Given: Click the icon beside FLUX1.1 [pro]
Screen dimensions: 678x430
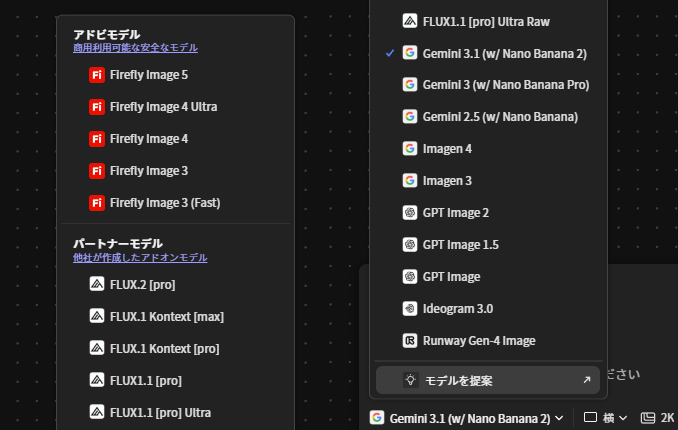Looking at the screenshot, I should pyautogui.click(x=97, y=380).
